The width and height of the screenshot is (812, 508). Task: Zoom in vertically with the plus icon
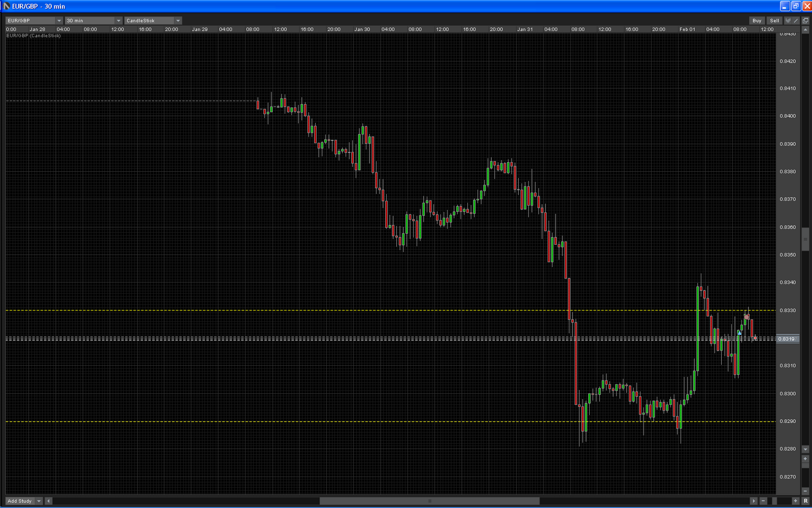coord(805,459)
